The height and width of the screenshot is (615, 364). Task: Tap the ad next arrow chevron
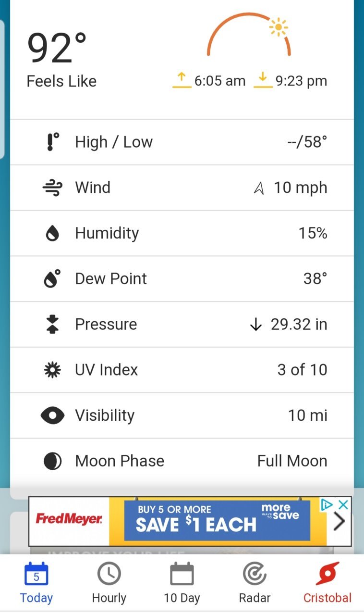click(x=339, y=521)
